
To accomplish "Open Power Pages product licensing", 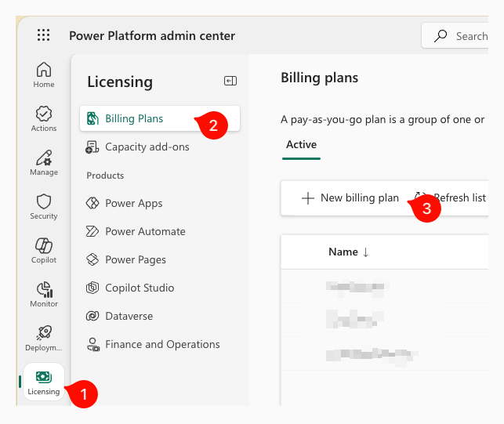I will point(135,259).
